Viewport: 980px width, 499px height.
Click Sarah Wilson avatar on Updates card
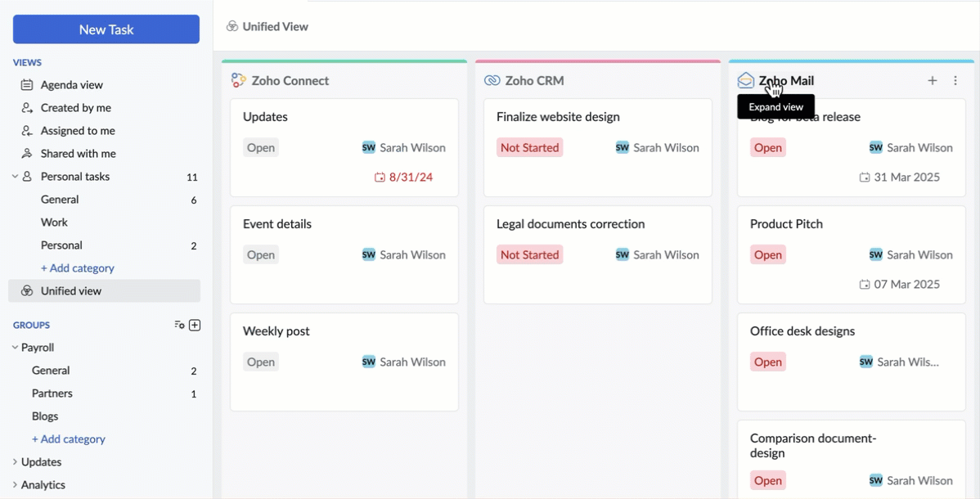369,147
